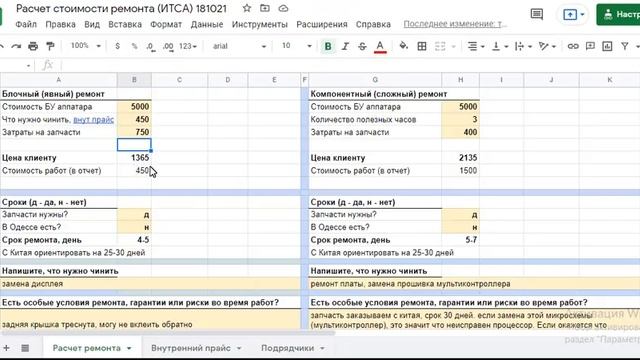The image size is (640, 360).
Task: Open Внутренний прайс tab dropdown arrow
Action: (x=239, y=348)
